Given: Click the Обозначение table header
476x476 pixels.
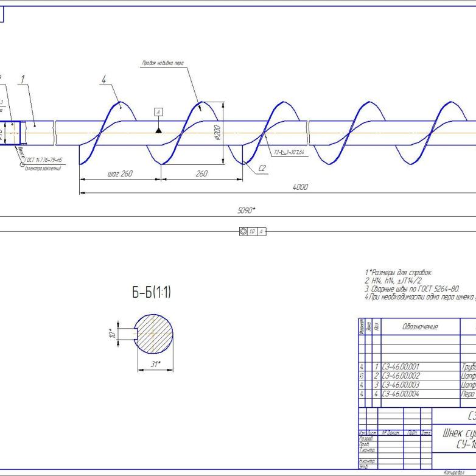Looking at the screenshot, I should click(420, 327).
